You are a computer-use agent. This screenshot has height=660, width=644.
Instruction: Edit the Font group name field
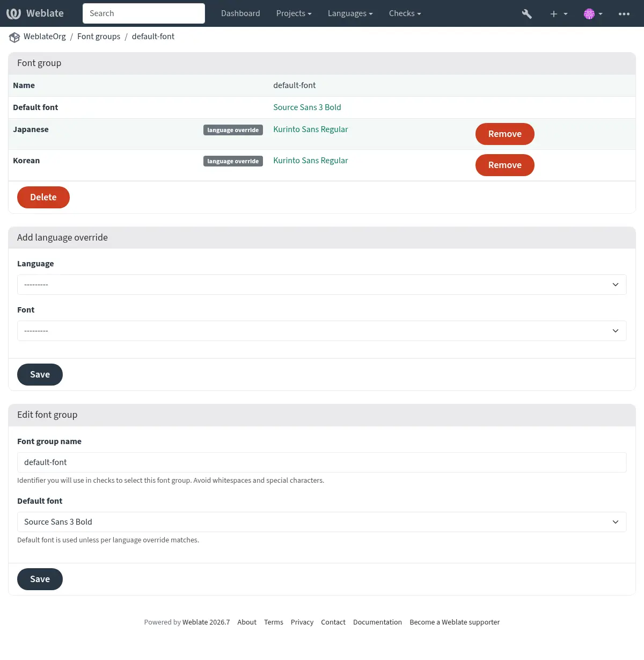[x=322, y=462]
